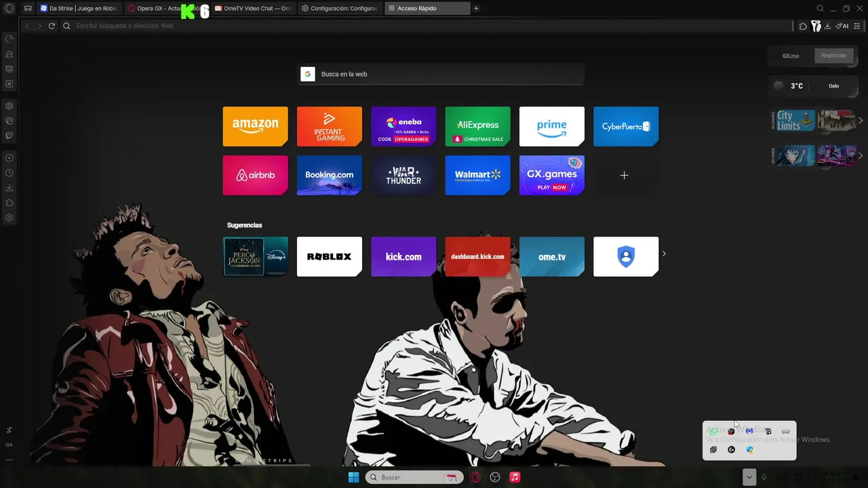Select the Acceso Rápido tab

(427, 8)
